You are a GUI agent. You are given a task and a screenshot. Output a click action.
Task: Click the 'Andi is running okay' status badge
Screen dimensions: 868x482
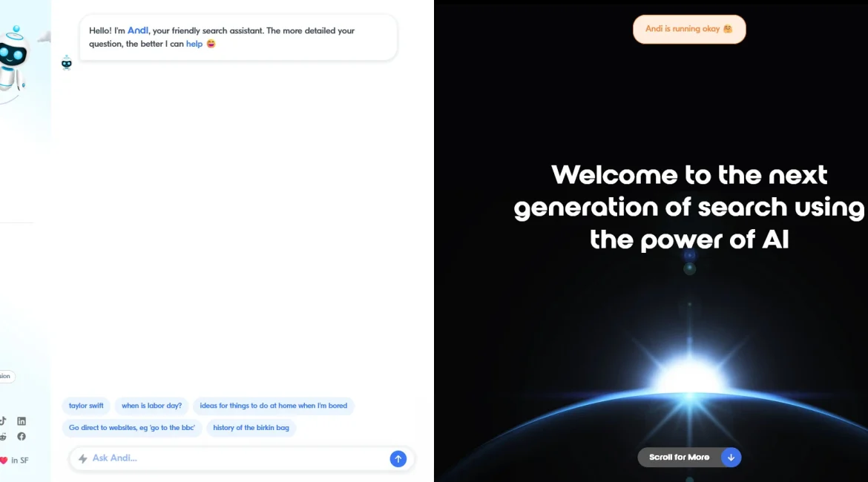[689, 30]
